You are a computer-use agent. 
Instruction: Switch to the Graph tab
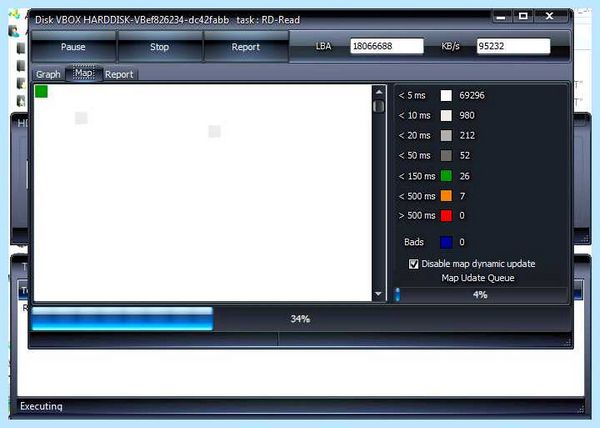coord(48,74)
